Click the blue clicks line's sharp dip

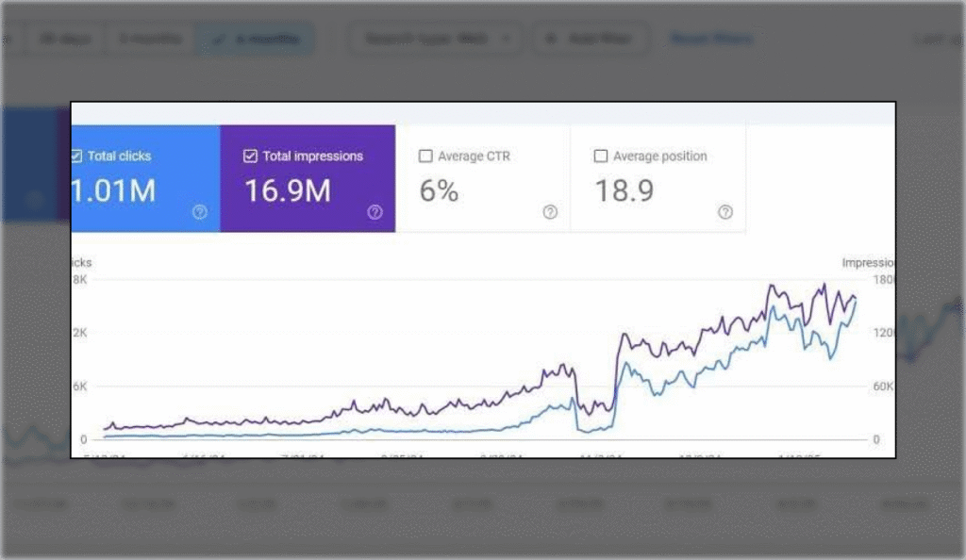click(x=583, y=431)
